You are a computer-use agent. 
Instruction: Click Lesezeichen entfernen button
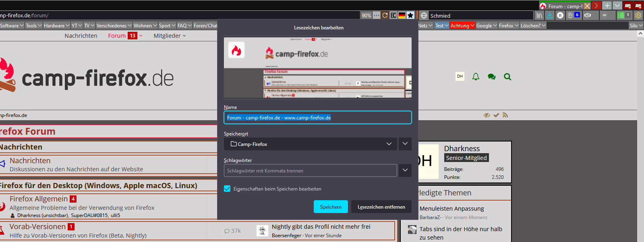381,207
